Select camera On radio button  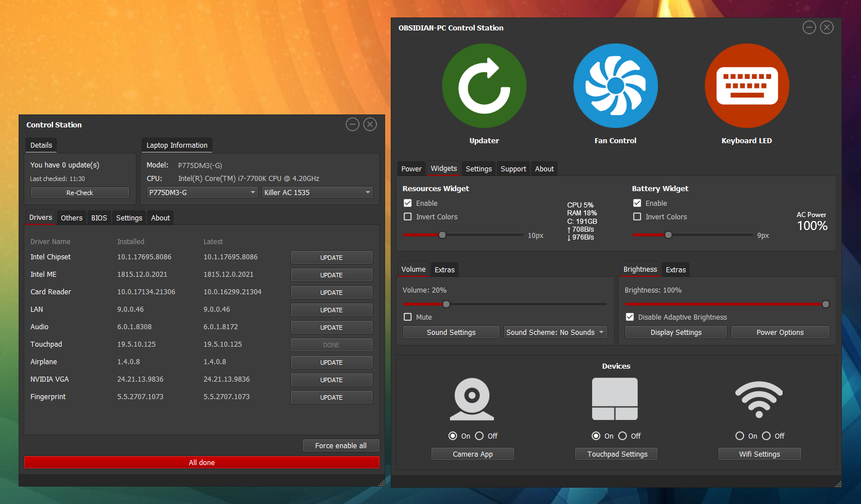point(453,436)
